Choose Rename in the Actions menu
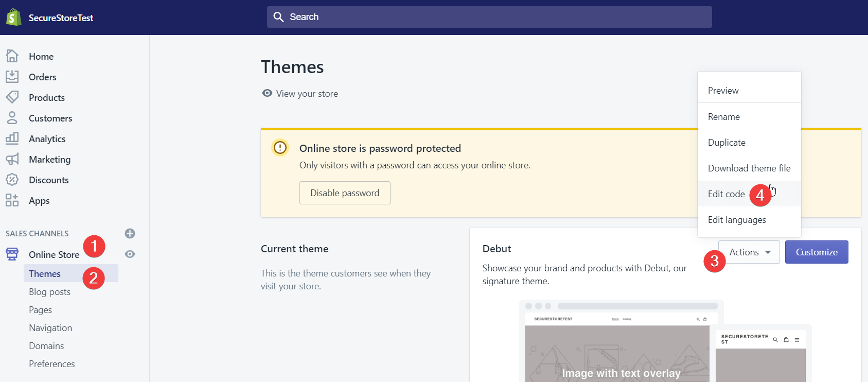 pos(749,116)
